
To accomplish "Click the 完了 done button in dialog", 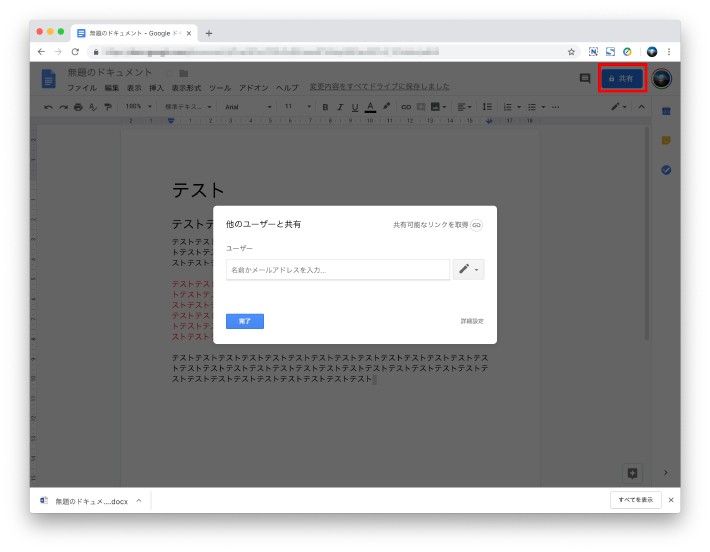I will pyautogui.click(x=245, y=321).
